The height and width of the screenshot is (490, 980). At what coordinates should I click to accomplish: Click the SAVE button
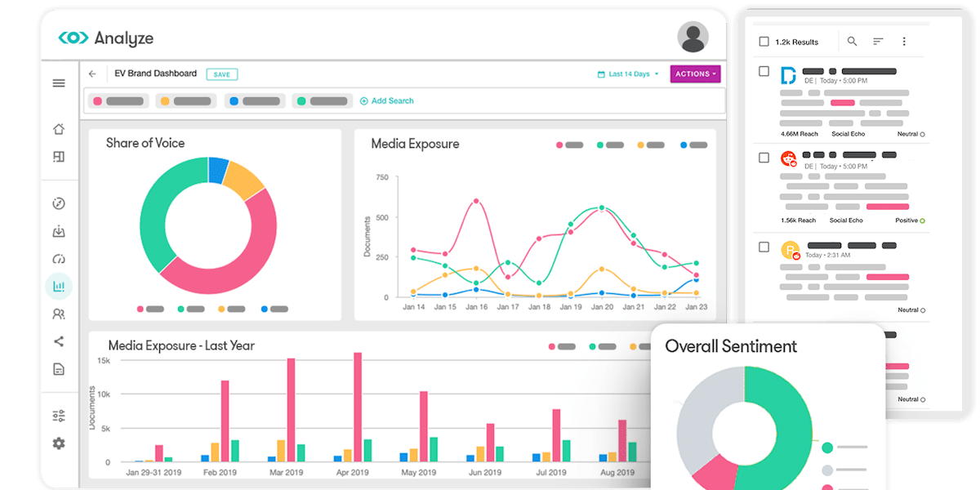222,74
